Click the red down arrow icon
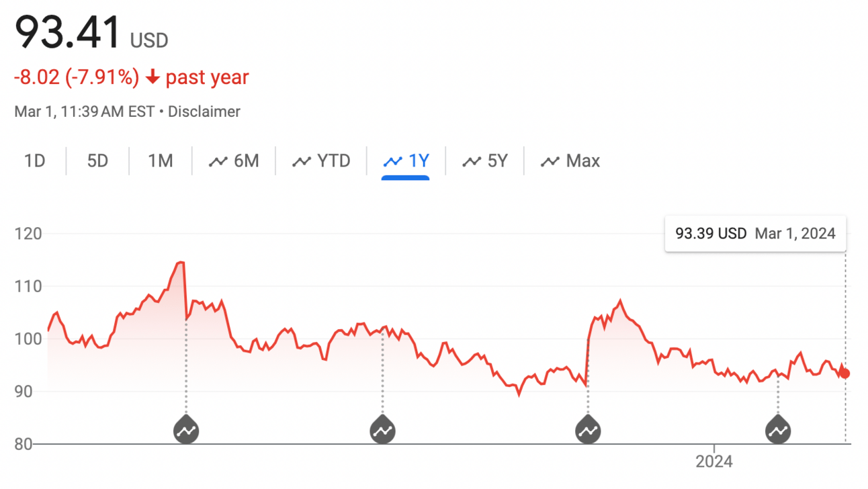868x489 pixels. point(153,78)
